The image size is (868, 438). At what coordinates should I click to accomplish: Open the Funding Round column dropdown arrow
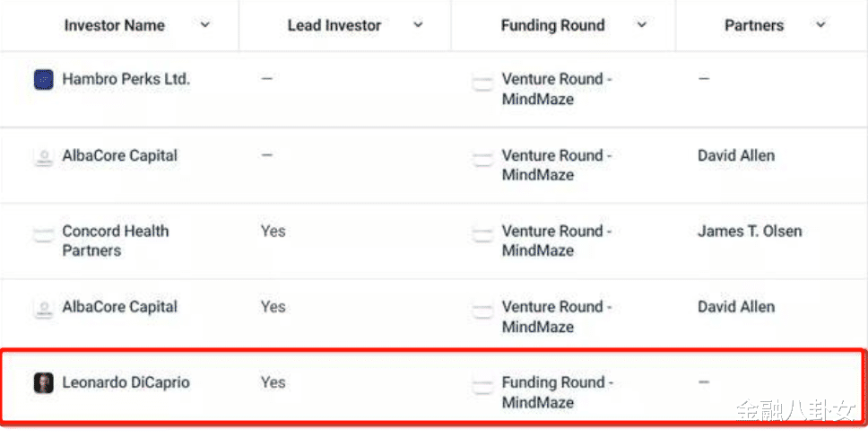point(642,25)
